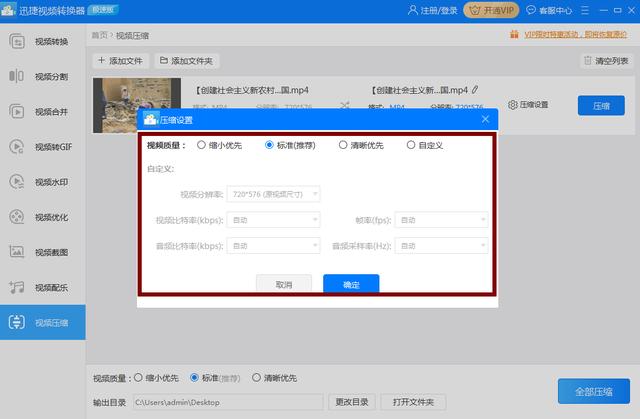Select 清晰优先 option in dialog
The image size is (640, 419).
pos(343,145)
